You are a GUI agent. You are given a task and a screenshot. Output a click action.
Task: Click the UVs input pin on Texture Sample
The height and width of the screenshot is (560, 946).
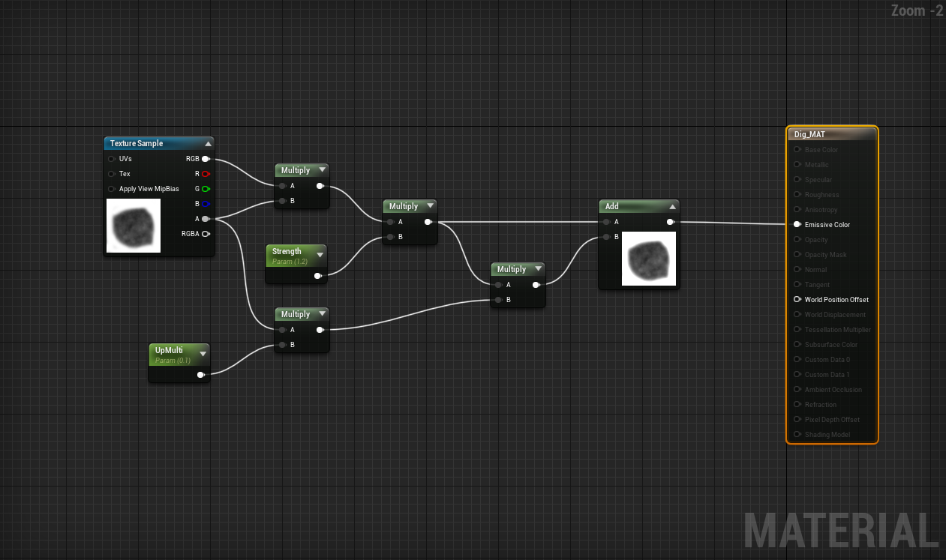tap(112, 159)
